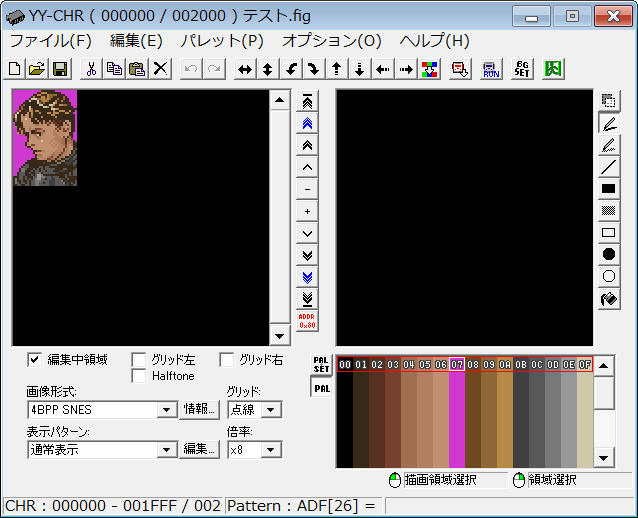
Task: Click the Paste clipboard icon
Action: point(137,69)
